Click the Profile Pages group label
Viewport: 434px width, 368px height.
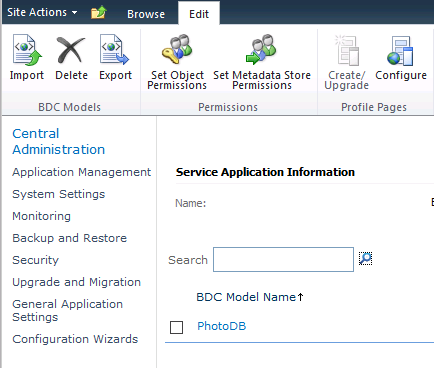(x=374, y=107)
